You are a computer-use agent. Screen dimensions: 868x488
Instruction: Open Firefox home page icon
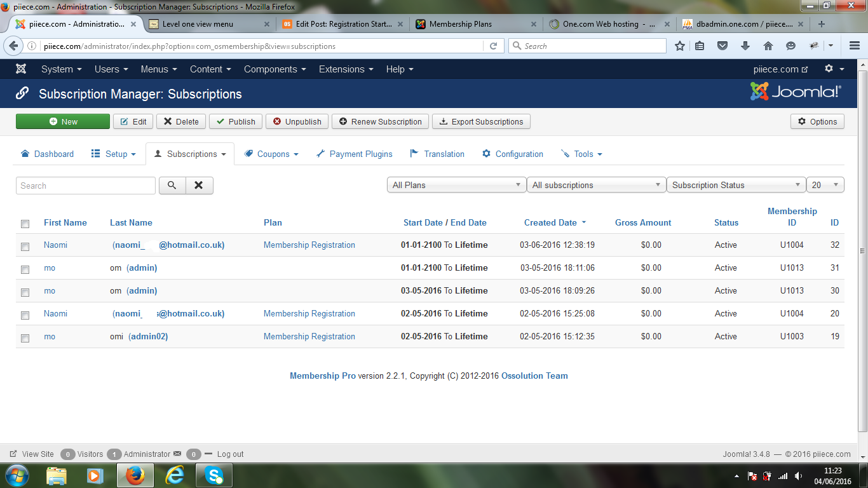[x=768, y=46]
